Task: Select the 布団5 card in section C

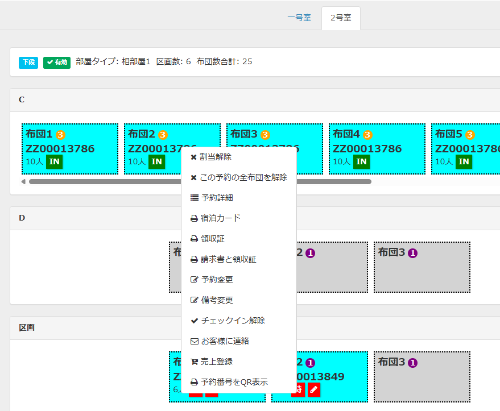Action: (466, 149)
